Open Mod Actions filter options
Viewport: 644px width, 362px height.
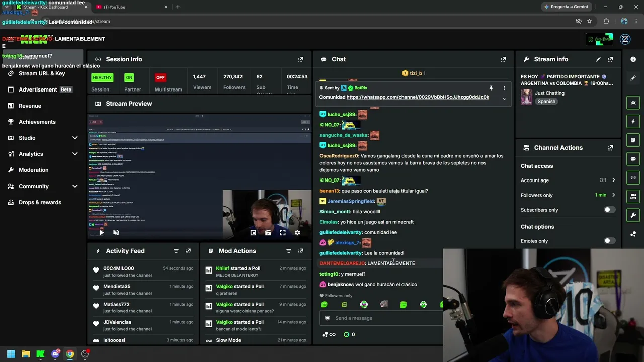[289, 251]
